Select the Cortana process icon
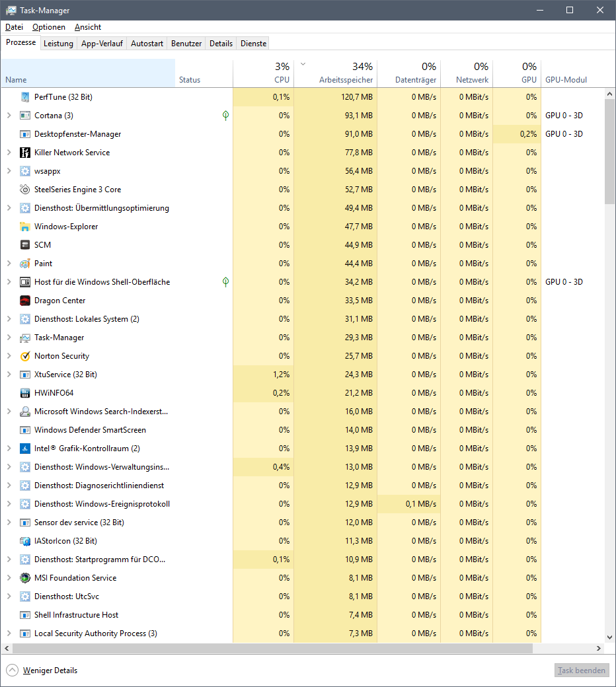Screen dimensions: 616x687 point(25,115)
